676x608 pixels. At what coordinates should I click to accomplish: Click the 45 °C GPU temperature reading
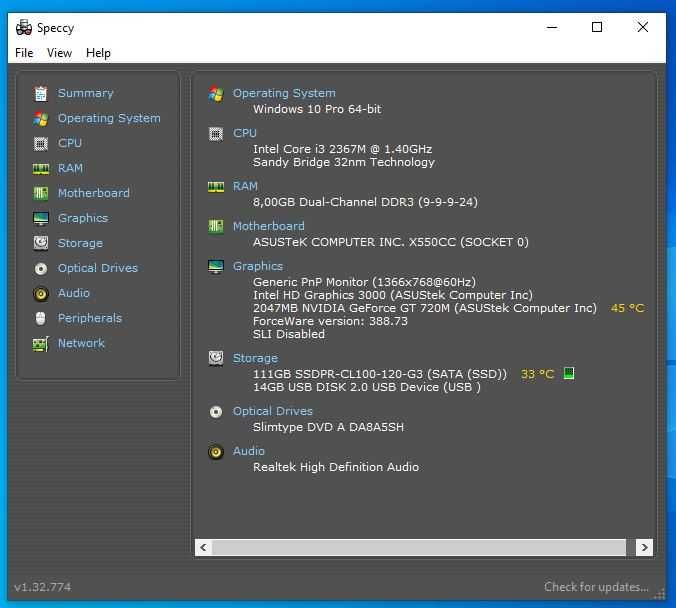(x=628, y=308)
